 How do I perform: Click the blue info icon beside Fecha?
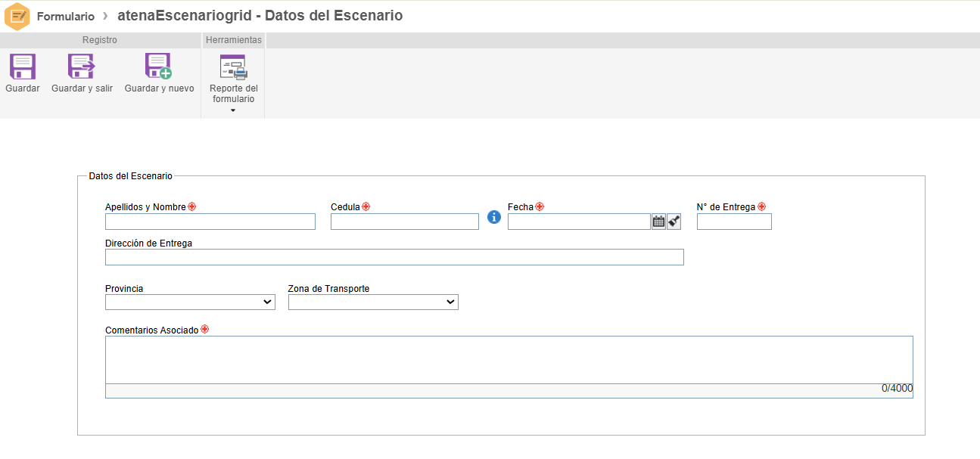pos(494,217)
